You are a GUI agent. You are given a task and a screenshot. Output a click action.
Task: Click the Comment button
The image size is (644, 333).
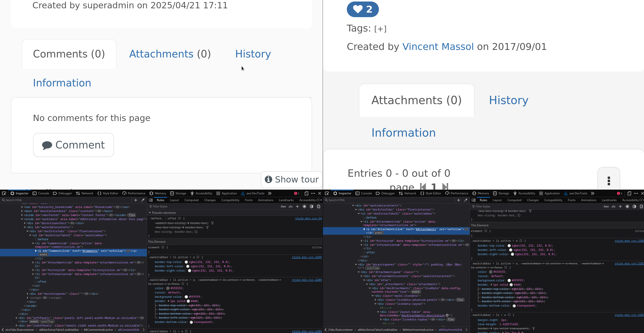(73, 145)
